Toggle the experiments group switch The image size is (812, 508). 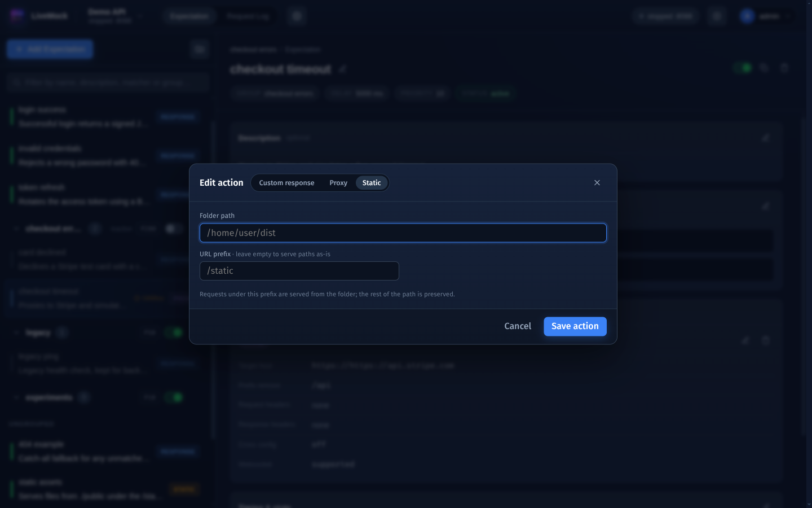pos(174,397)
